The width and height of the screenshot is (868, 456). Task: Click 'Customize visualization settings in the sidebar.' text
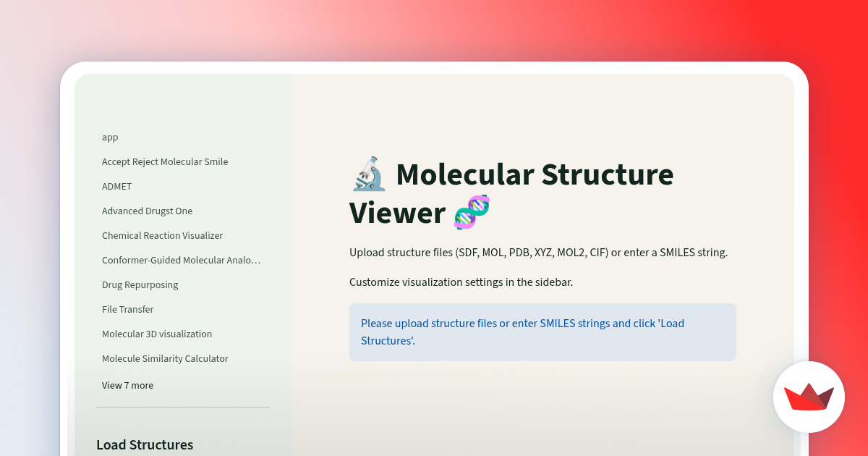pos(461,282)
